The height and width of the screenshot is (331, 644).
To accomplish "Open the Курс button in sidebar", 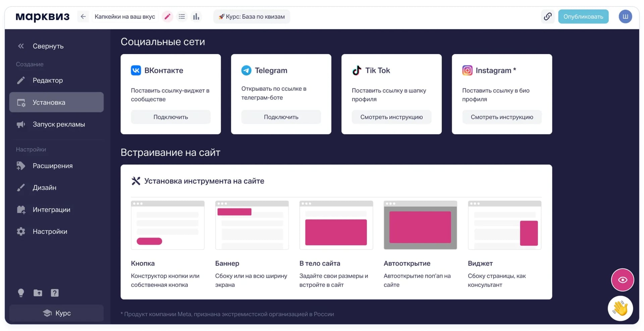I will (x=56, y=313).
